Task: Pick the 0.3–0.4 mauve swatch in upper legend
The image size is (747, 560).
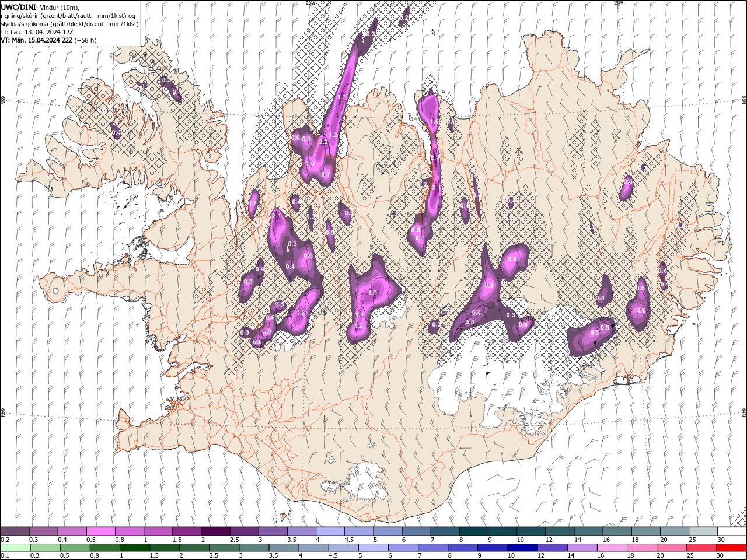Action: 43,531
